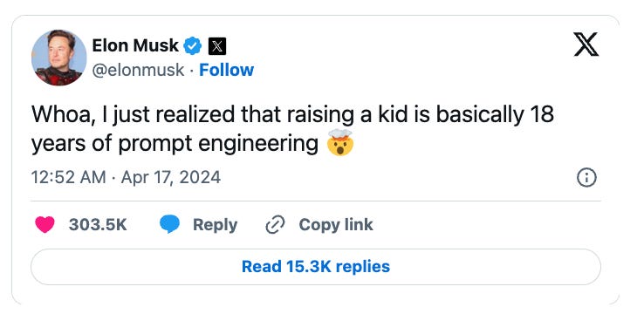644x314 pixels.
Task: Click the Elon Musk display name
Action: pos(135,45)
